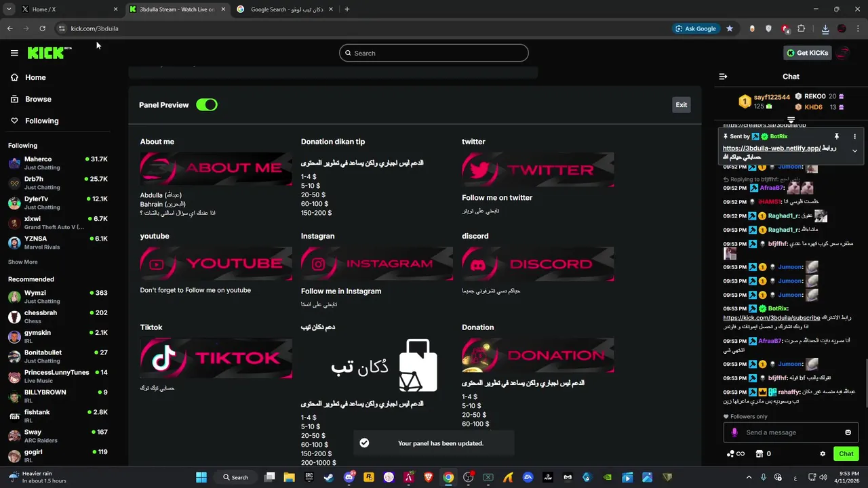Open the pinned message three-dot options
The height and width of the screenshot is (488, 868).
[854, 136]
